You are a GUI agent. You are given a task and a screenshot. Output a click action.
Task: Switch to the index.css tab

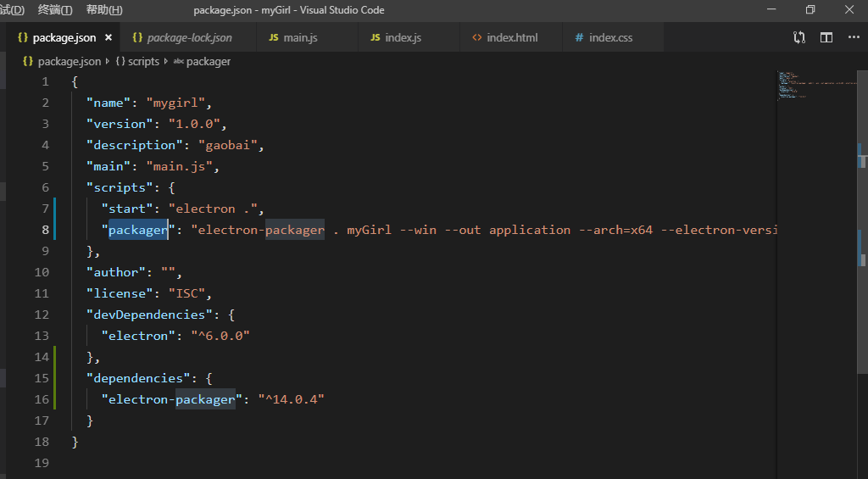613,37
